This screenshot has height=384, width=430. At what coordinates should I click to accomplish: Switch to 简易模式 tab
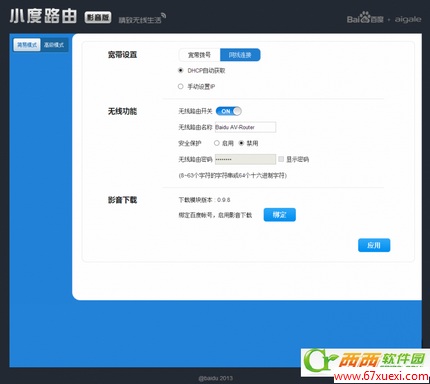point(27,45)
